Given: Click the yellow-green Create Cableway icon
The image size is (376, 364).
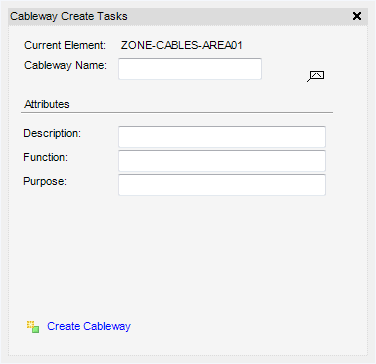Looking at the screenshot, I should pyautogui.click(x=33, y=327).
